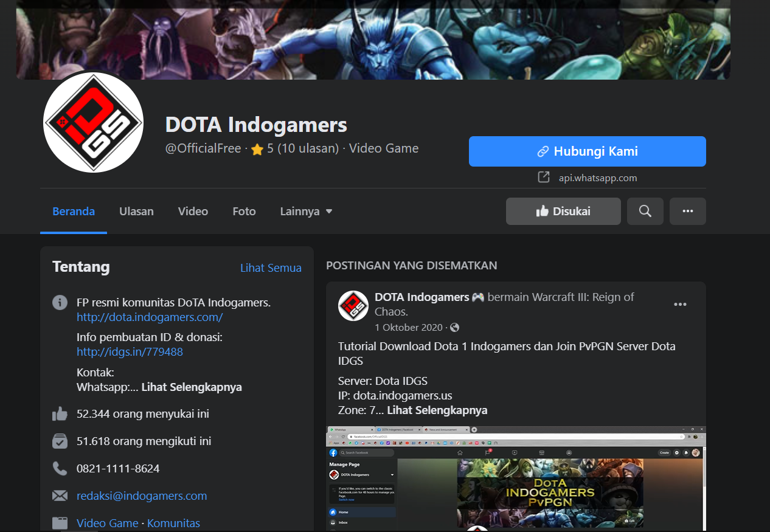
Task: Click Lihat Semua in Tentang section
Action: [271, 268]
